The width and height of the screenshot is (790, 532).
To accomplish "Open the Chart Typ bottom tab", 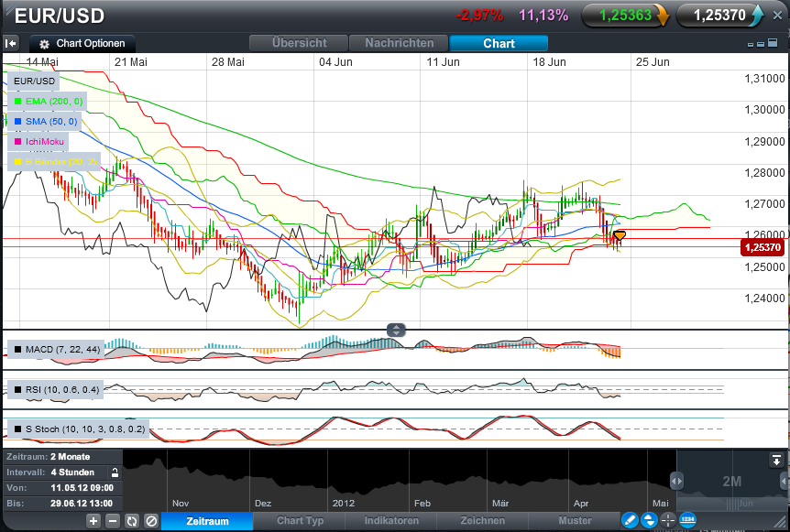I will point(300,521).
